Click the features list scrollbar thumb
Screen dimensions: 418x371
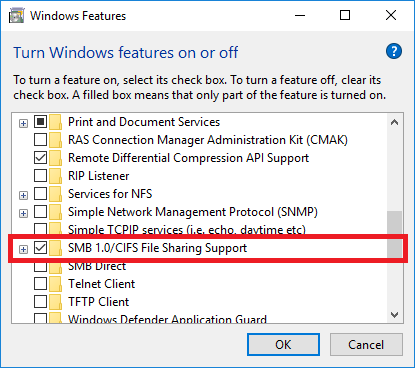[x=395, y=234]
